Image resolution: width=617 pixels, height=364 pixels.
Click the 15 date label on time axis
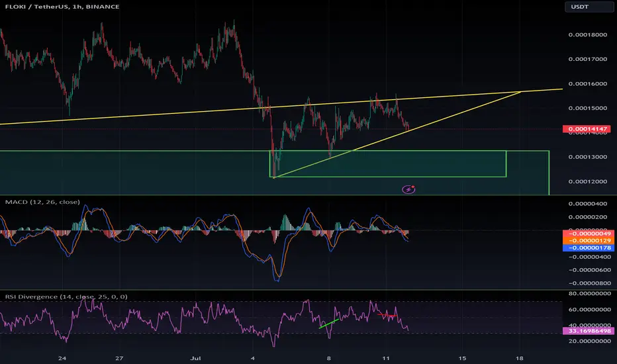(462, 358)
